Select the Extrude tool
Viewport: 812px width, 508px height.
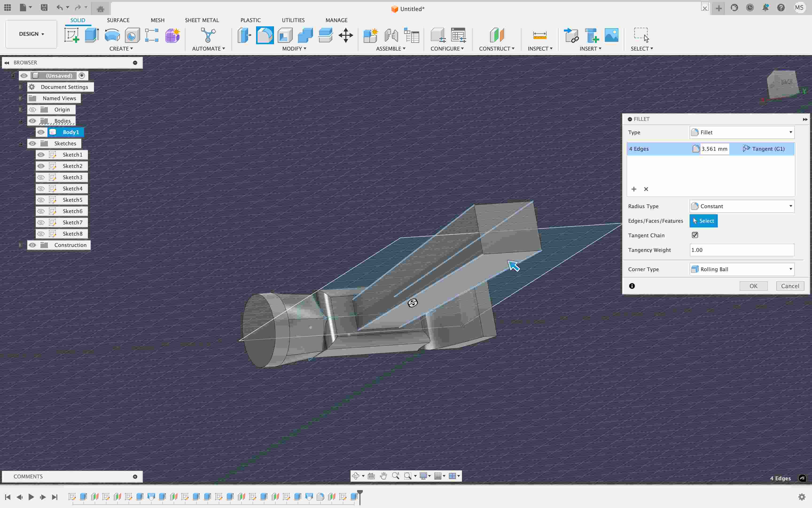92,35
